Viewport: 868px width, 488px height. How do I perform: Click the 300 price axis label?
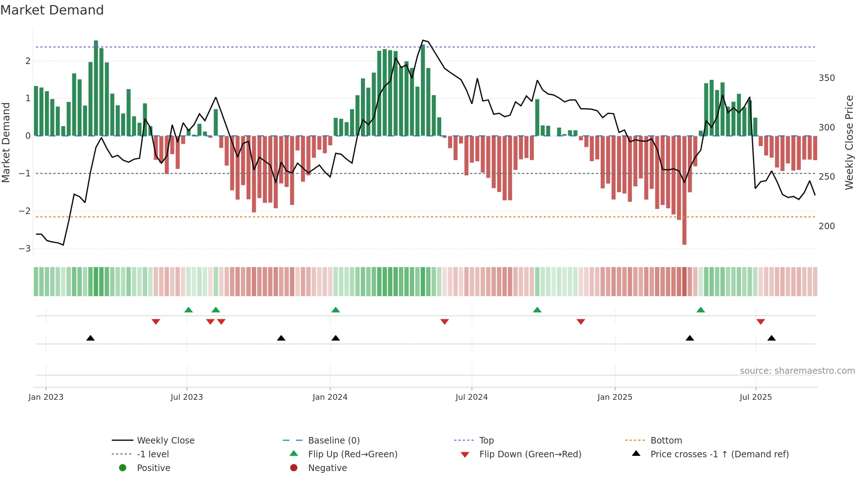(x=827, y=128)
